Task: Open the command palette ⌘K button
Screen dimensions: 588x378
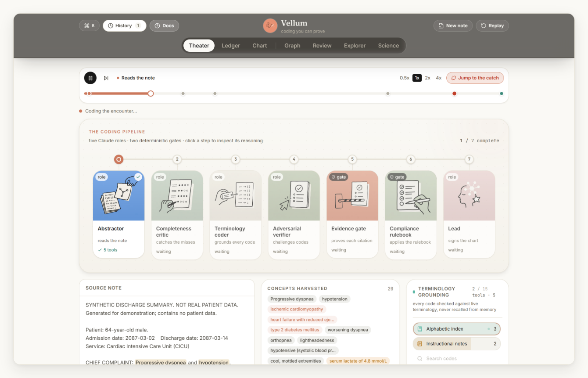Action: [x=90, y=25]
